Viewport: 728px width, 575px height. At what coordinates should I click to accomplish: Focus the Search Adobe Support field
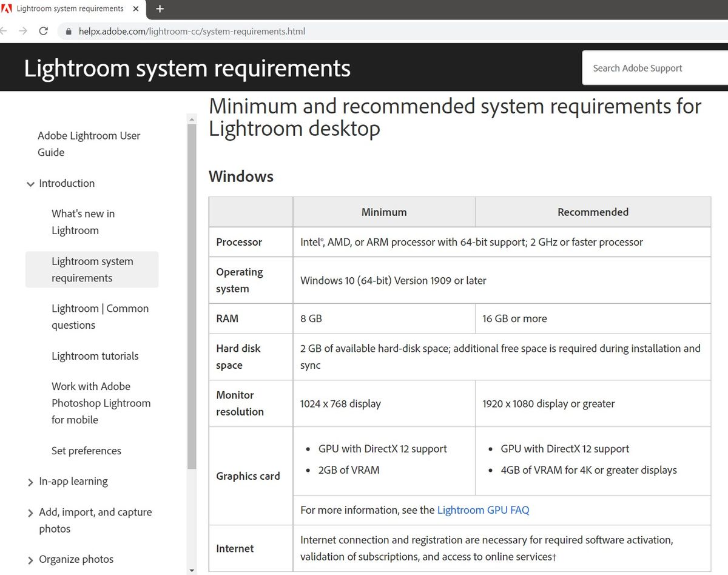[x=655, y=68]
